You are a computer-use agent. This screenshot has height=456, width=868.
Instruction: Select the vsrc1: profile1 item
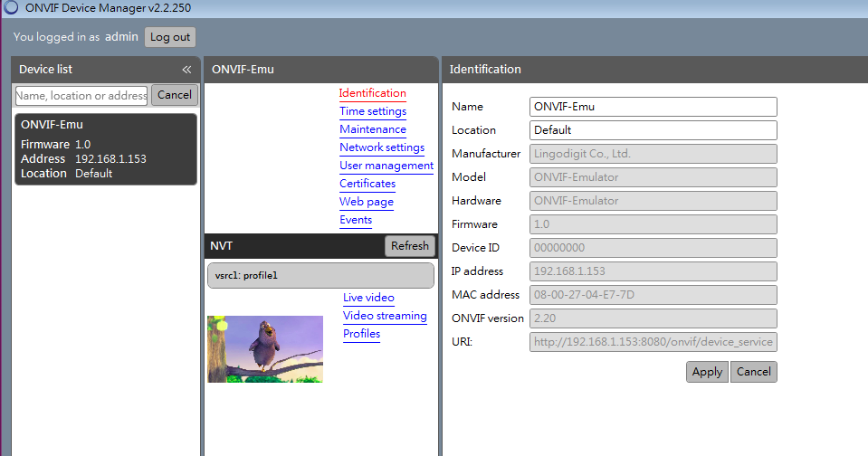(x=320, y=275)
